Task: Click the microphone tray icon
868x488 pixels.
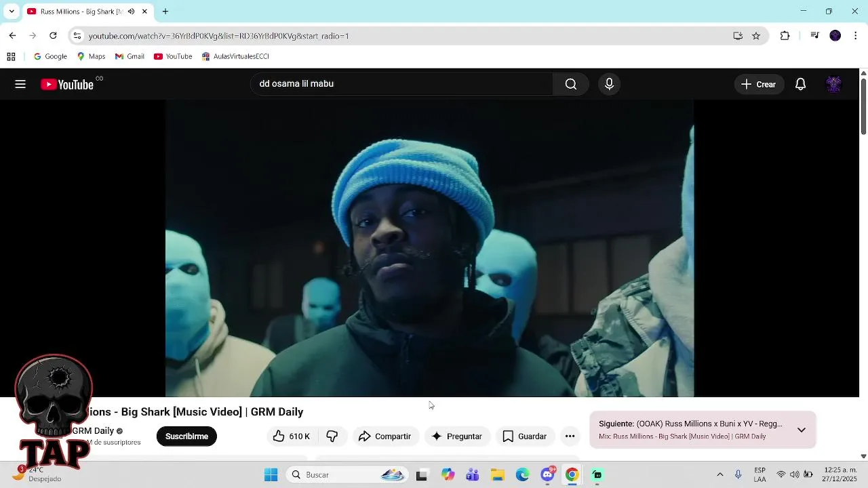Action: [x=738, y=474]
